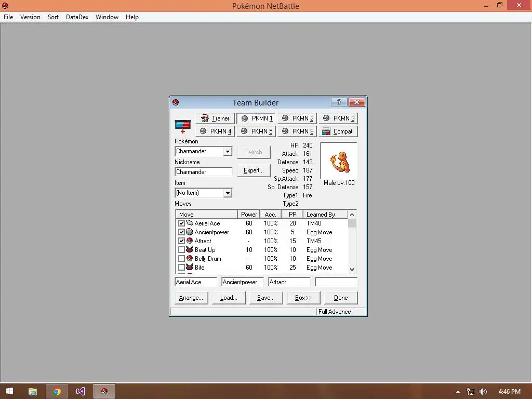Click the Done button

click(341, 298)
